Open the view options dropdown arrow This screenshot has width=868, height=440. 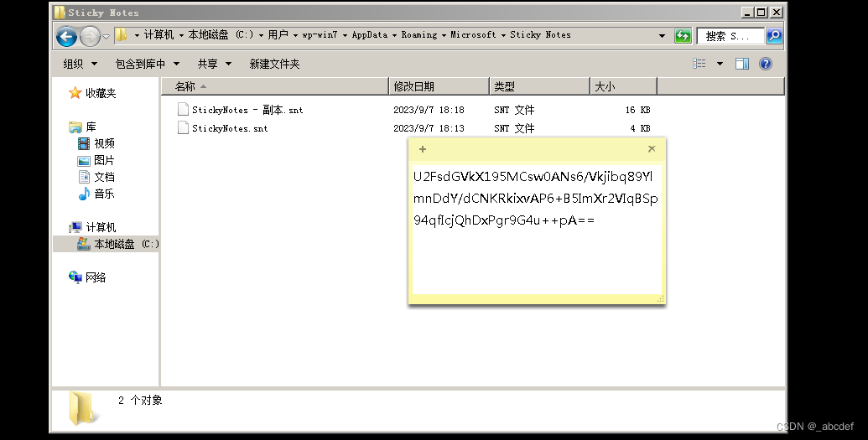(720, 64)
